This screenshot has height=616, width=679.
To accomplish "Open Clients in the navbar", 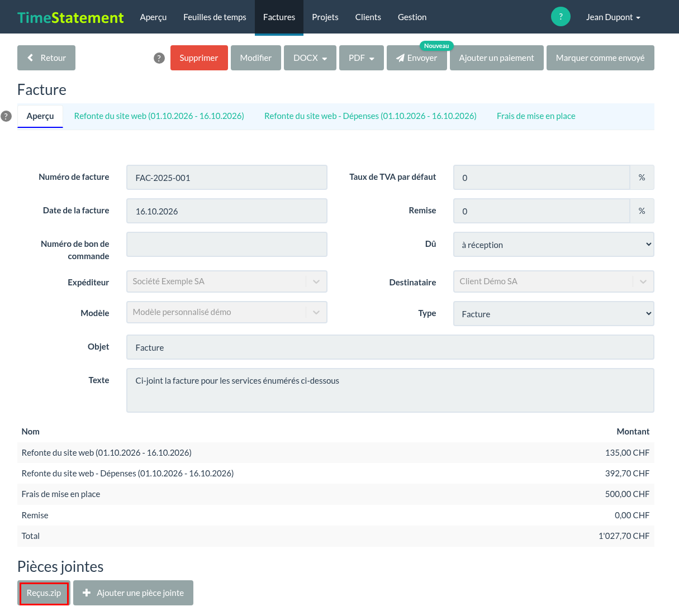I will pyautogui.click(x=368, y=17).
